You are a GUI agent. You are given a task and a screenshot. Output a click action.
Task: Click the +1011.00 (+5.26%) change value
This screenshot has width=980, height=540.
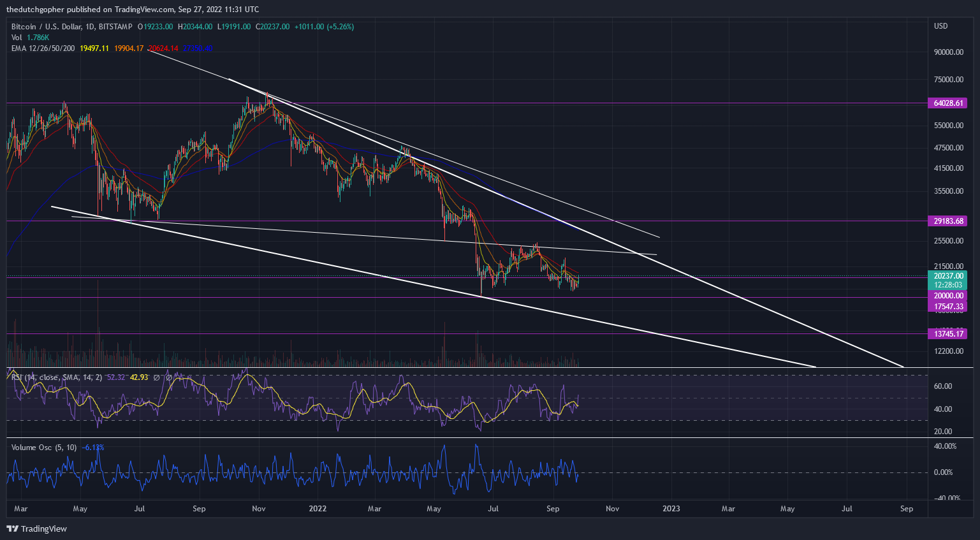[324, 27]
